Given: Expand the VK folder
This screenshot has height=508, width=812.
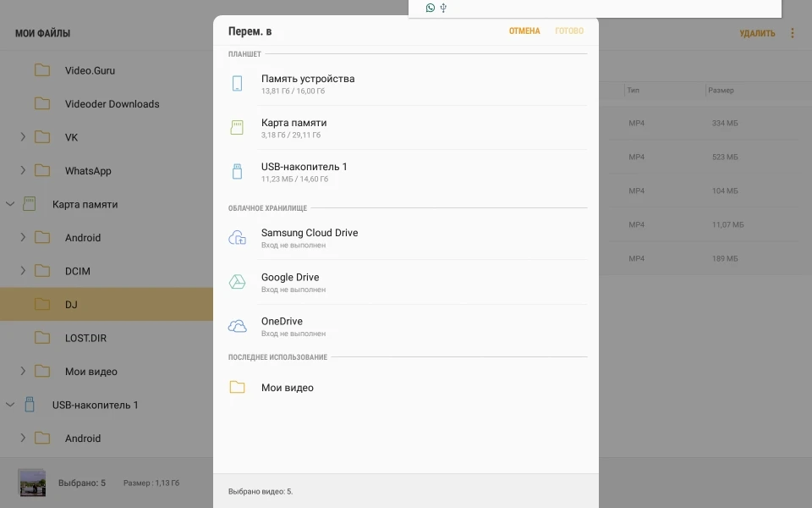Looking at the screenshot, I should tap(23, 137).
